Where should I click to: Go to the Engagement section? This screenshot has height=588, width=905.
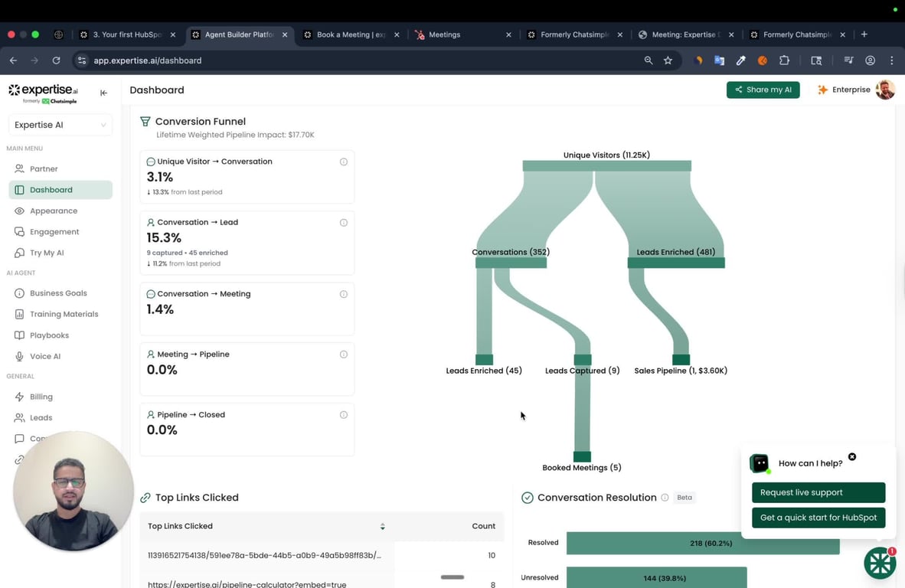click(60, 232)
